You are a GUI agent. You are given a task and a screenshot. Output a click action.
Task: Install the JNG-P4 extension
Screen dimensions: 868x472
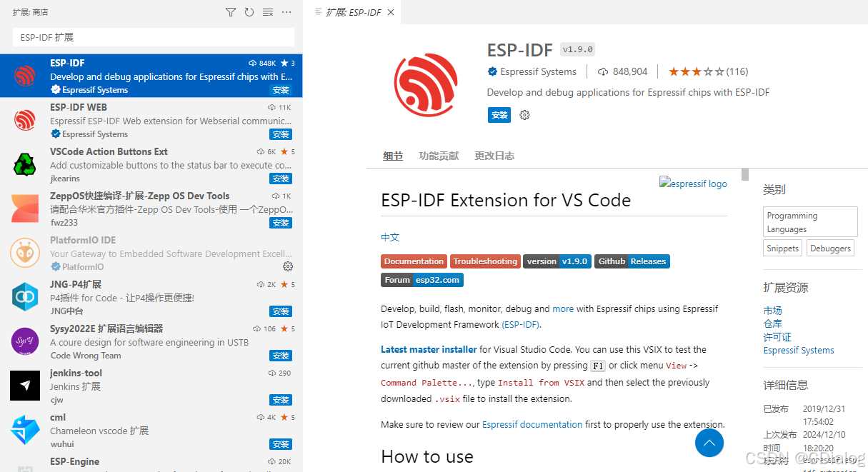tap(281, 311)
